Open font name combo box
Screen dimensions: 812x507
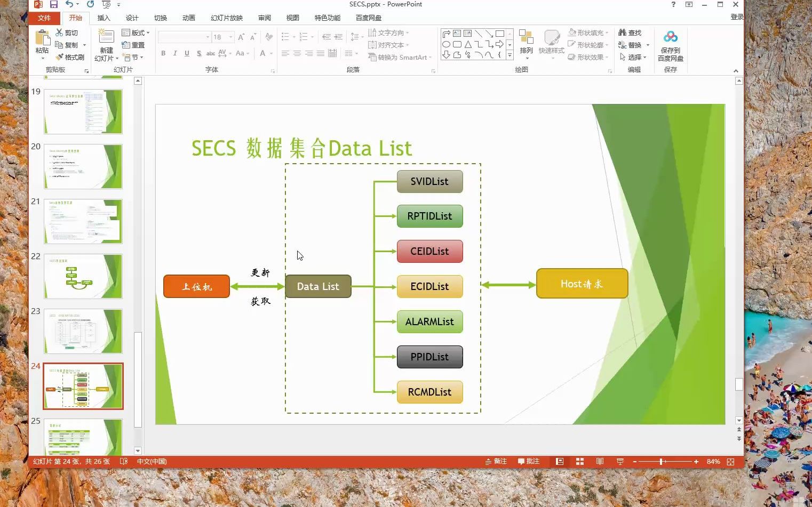184,37
